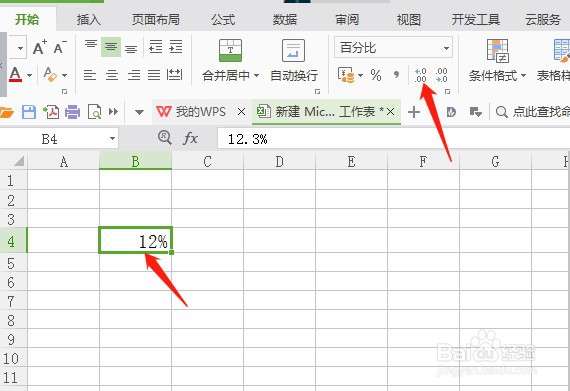Expand the clear format dropdown arrow
Image resolution: width=570 pixels, height=391 pixels.
pos(64,76)
